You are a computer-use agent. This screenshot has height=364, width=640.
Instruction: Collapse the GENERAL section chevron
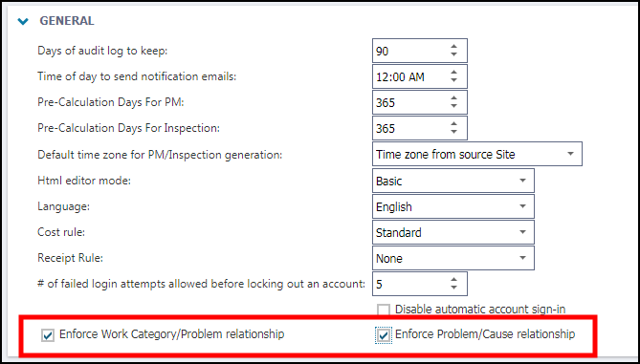(23, 21)
